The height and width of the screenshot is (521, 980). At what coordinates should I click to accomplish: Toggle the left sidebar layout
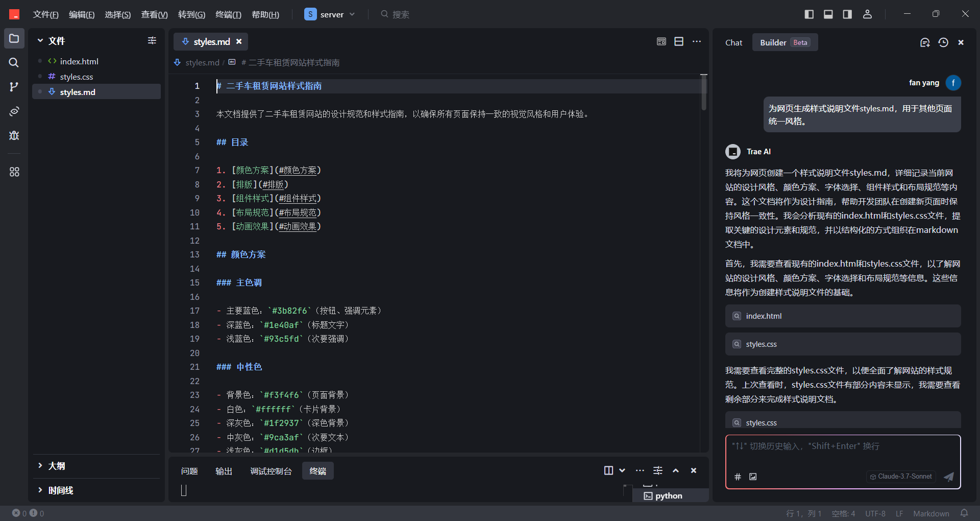tap(809, 14)
